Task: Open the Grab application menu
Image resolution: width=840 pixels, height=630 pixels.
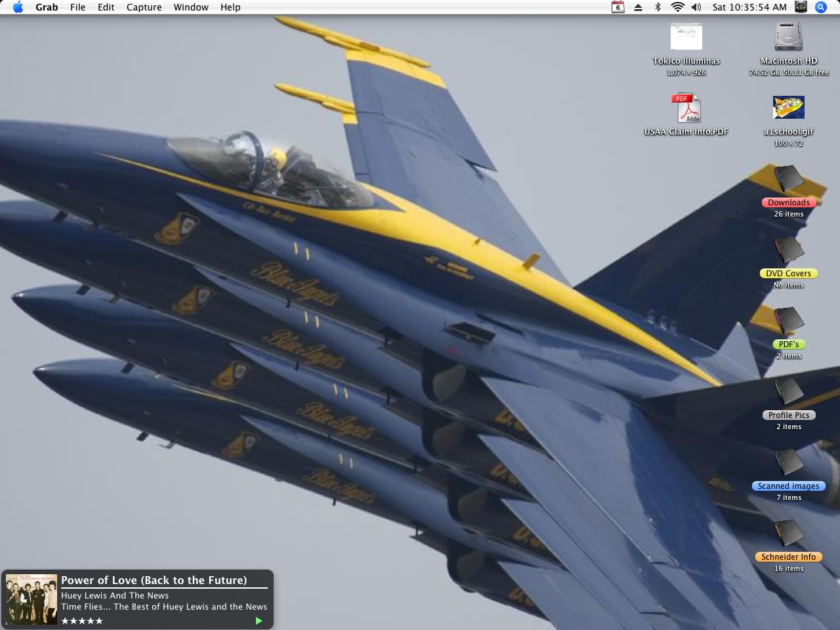Action: (47, 7)
